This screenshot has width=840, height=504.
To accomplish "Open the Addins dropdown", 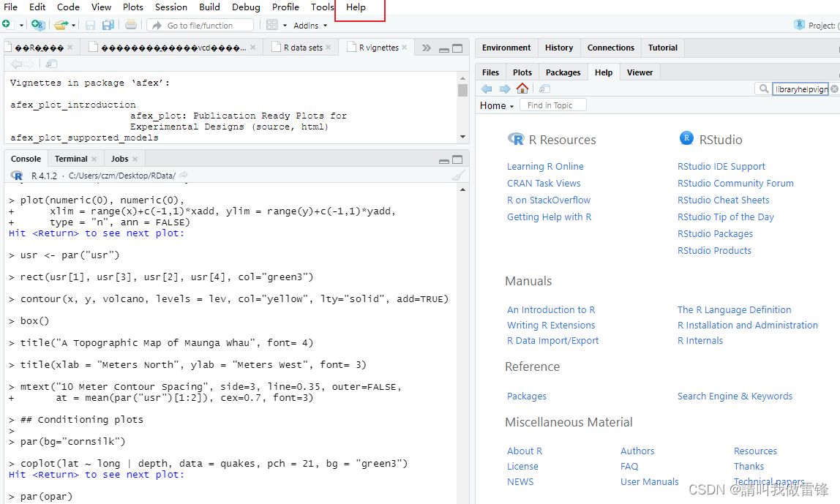I will tap(310, 25).
